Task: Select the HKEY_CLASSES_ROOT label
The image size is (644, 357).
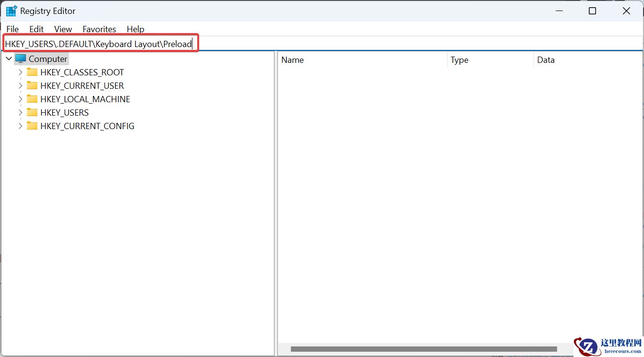Action: coord(82,72)
